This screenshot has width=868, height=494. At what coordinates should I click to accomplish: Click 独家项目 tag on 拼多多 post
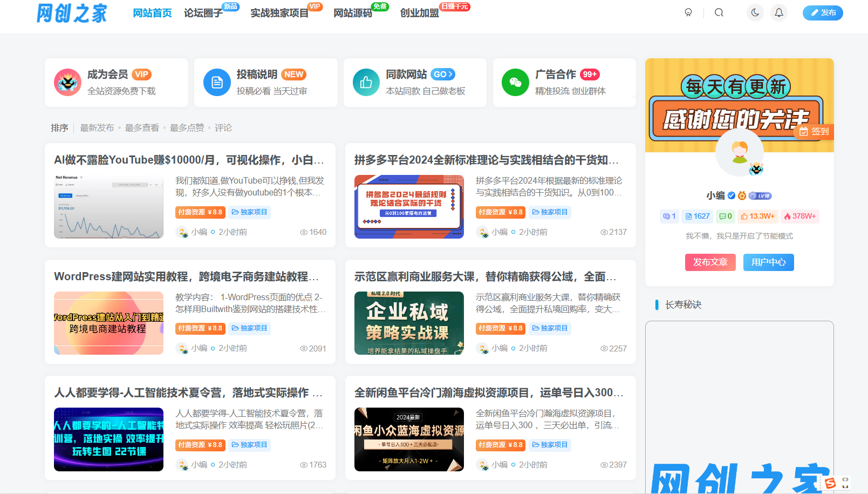pyautogui.click(x=550, y=212)
